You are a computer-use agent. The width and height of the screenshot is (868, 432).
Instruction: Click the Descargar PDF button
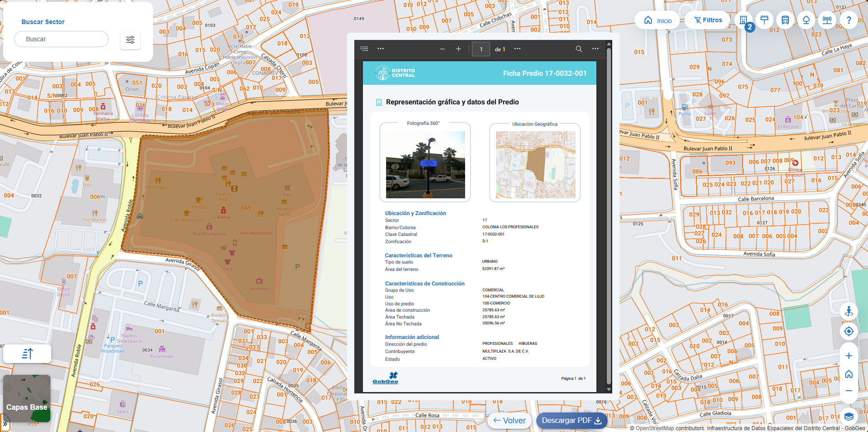571,421
